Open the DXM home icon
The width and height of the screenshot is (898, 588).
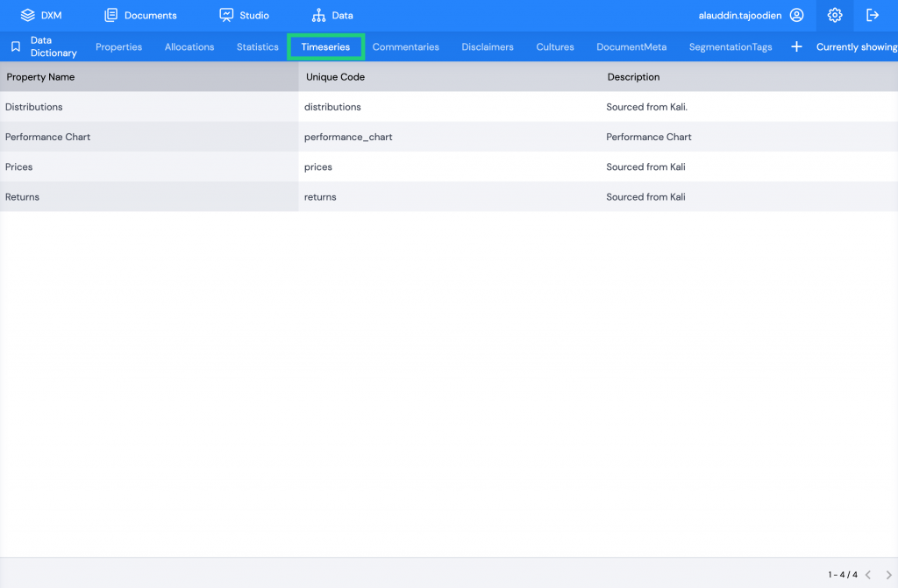point(25,14)
